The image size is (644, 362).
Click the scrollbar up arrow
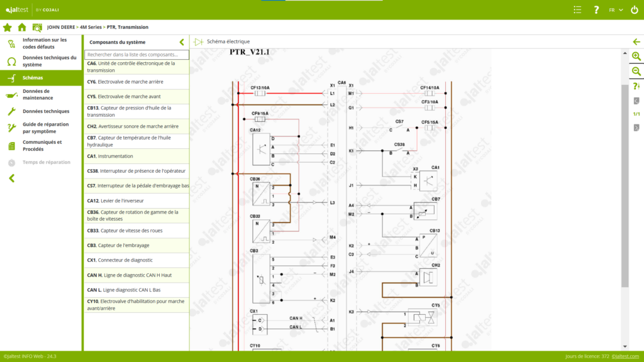pos(625,53)
